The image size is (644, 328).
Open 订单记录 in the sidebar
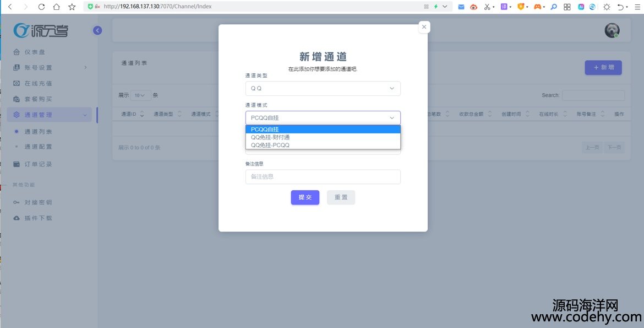[38, 164]
